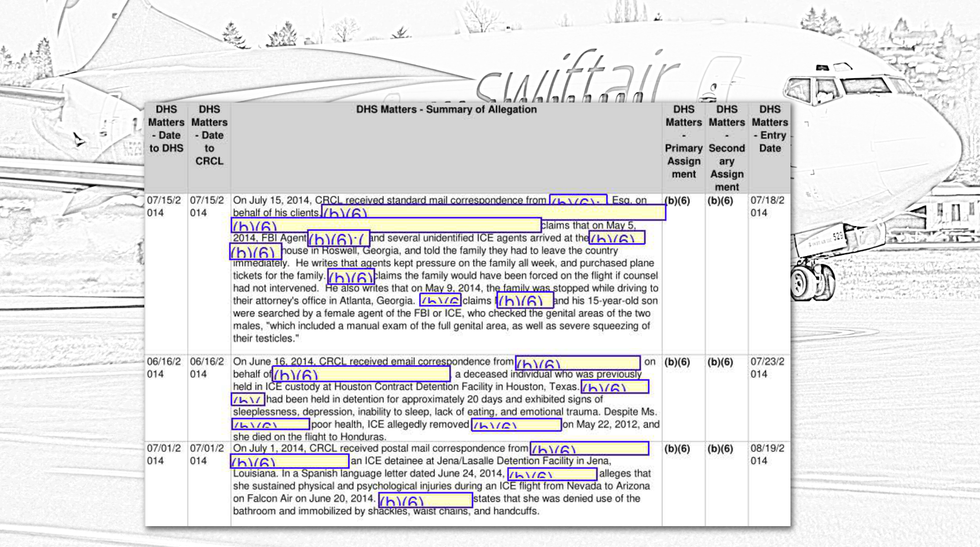980x547 pixels.
Task: Click 07/15/2014 in the Date to DHS column
Action: (164, 206)
